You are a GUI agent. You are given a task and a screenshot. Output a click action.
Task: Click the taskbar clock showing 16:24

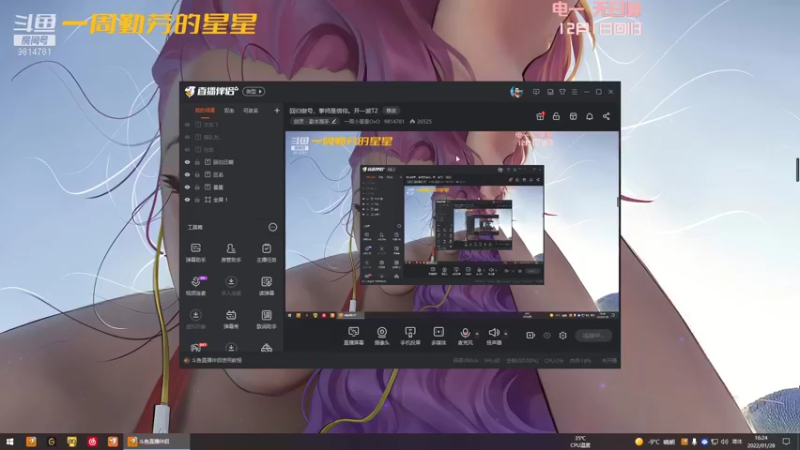(761, 441)
